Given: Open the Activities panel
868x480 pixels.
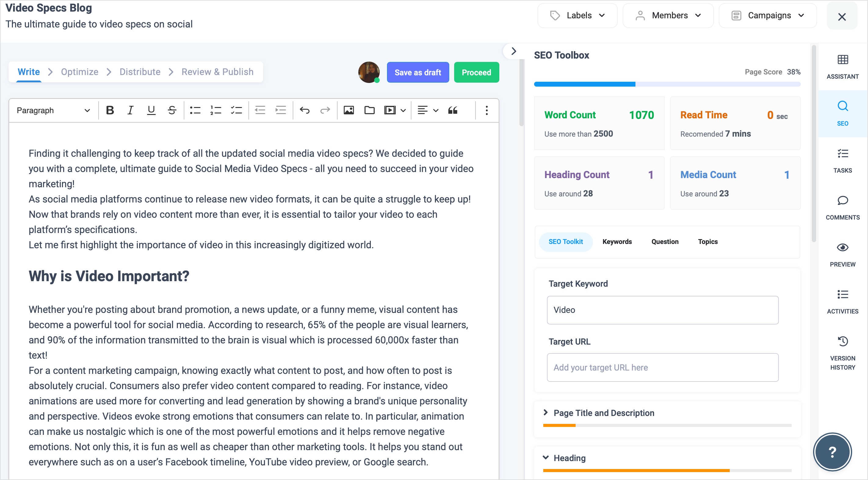Looking at the screenshot, I should [842, 302].
